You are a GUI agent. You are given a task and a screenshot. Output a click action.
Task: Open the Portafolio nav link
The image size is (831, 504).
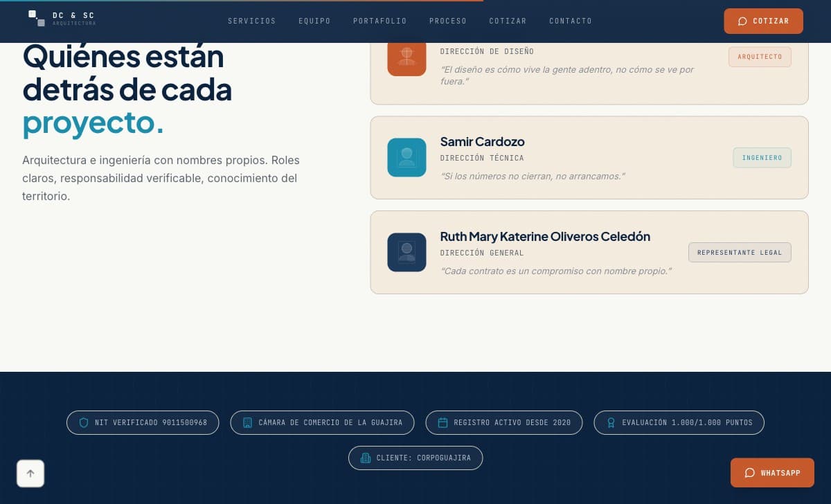379,21
